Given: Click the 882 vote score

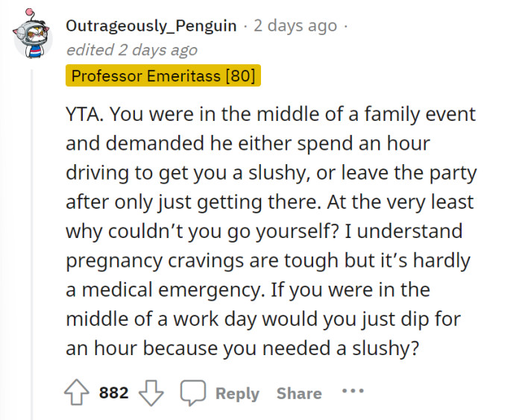Looking at the screenshot, I should coord(114,393).
